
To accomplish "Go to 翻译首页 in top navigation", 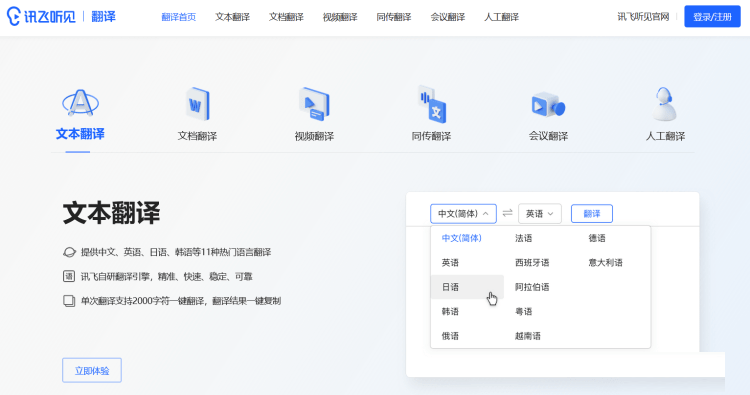I will (x=178, y=17).
